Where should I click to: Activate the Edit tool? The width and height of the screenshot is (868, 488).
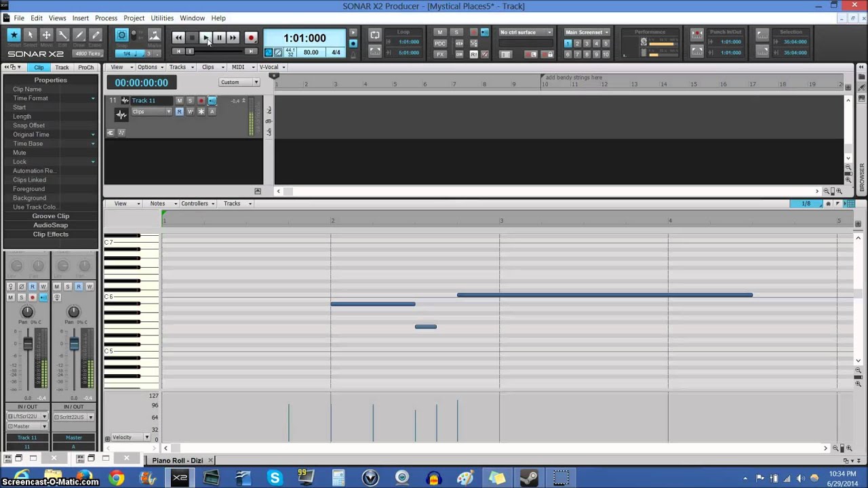click(62, 35)
